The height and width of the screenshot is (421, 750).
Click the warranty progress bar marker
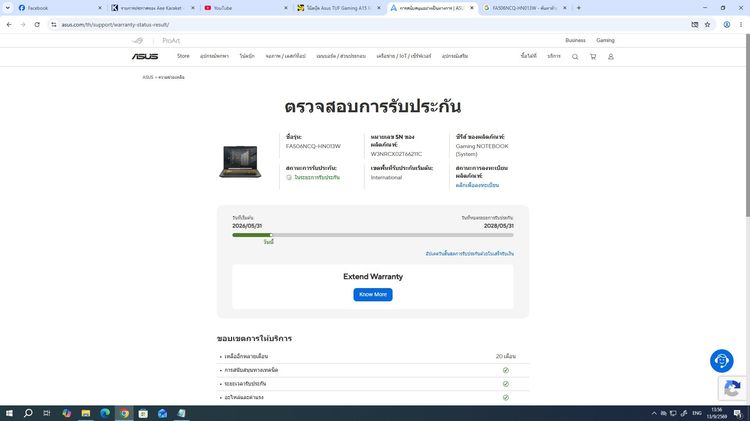pos(271,235)
